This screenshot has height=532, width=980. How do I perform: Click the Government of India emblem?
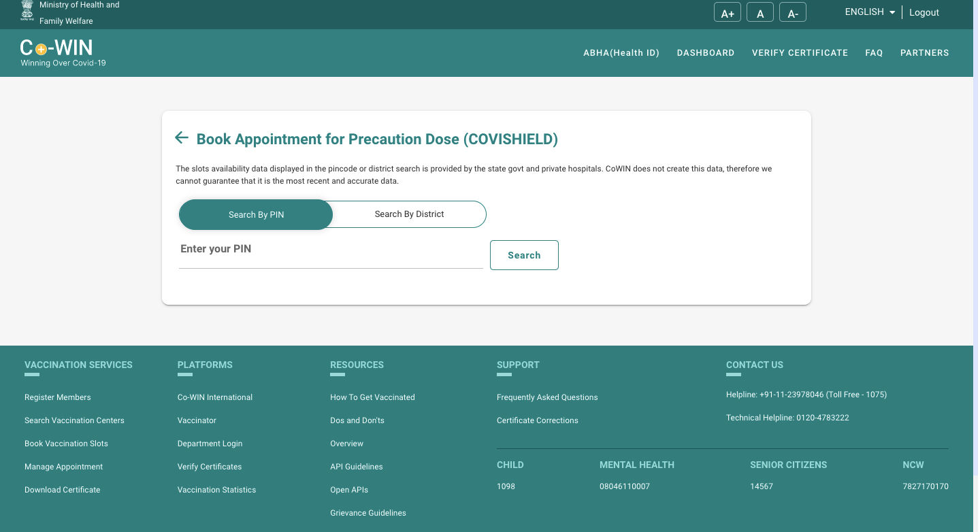[27, 11]
